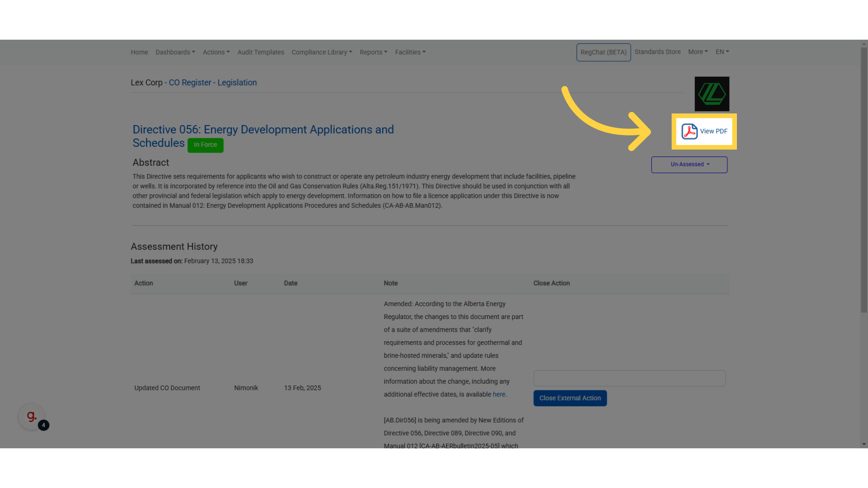The image size is (868, 488).
Task: Open the Actions navigation dropdown
Action: 216,52
